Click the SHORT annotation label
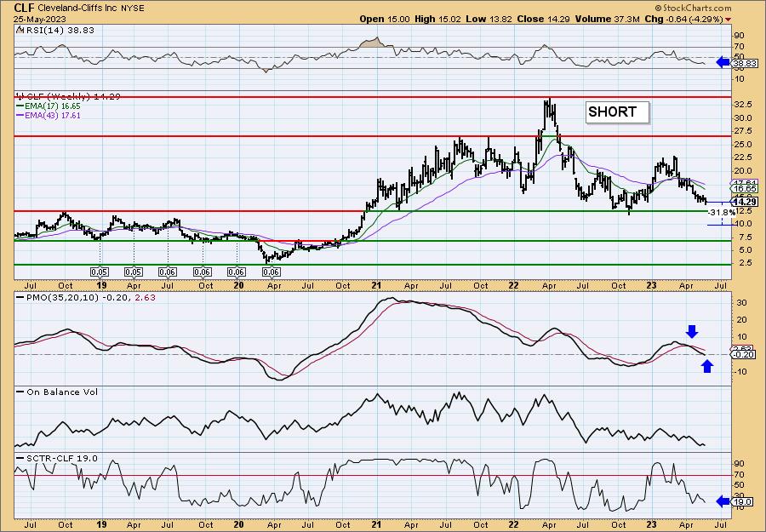 pos(617,112)
